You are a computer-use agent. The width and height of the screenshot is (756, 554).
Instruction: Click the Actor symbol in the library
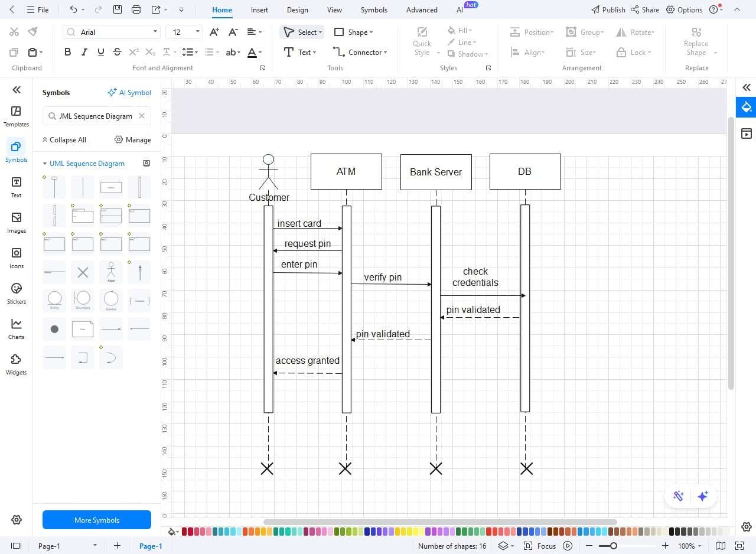pos(111,272)
